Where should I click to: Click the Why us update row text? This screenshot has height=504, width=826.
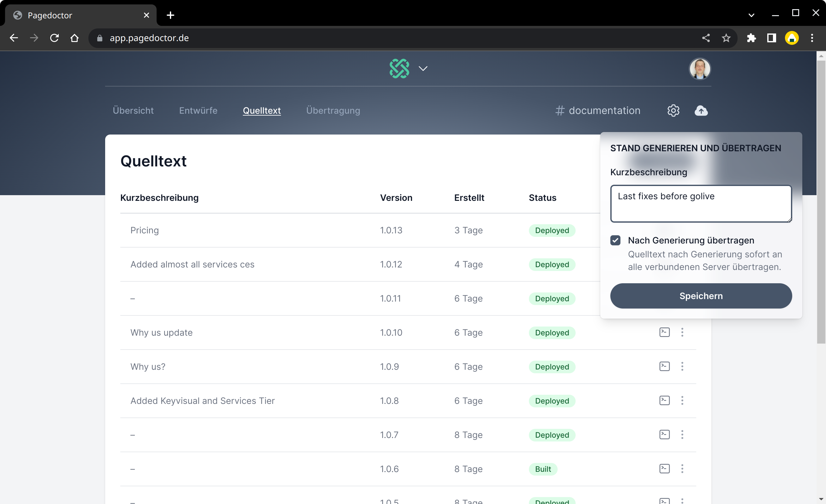click(x=162, y=333)
